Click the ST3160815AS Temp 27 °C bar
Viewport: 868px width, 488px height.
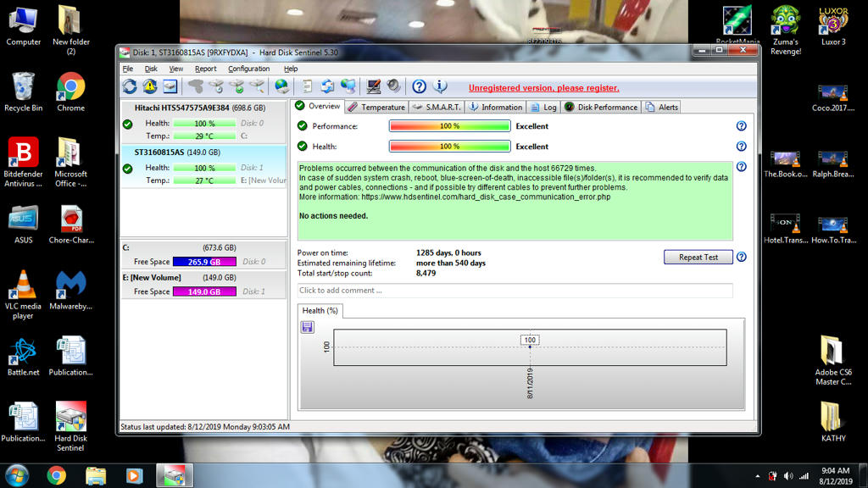click(x=204, y=180)
